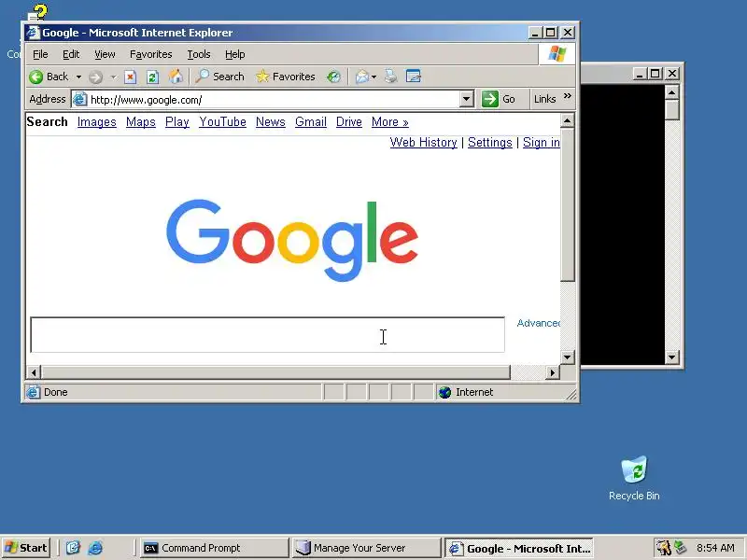Image resolution: width=747 pixels, height=560 pixels.
Task: Open the Favorites pane star button
Action: (x=286, y=77)
